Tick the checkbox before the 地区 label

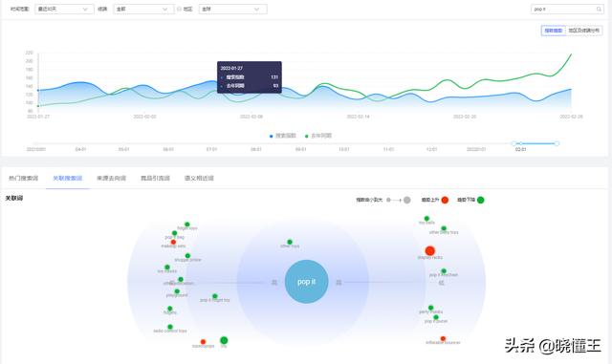(x=179, y=9)
